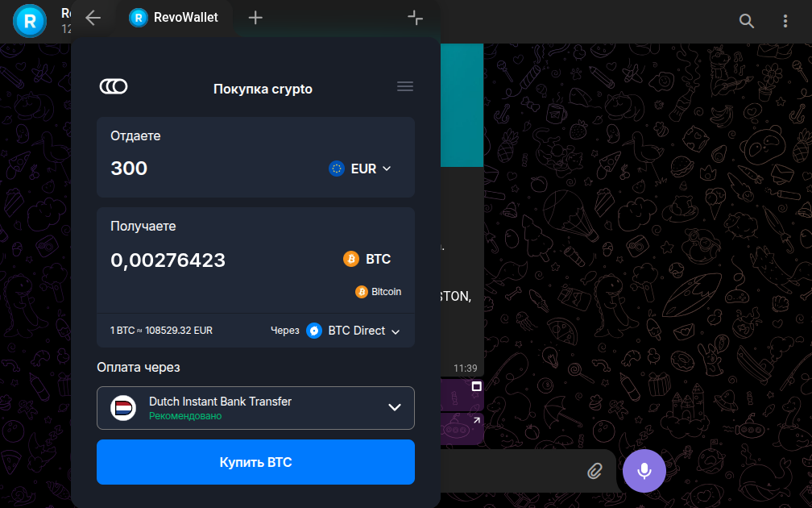
Task: Click the RevoWallet chat avatar
Action: tap(30, 21)
